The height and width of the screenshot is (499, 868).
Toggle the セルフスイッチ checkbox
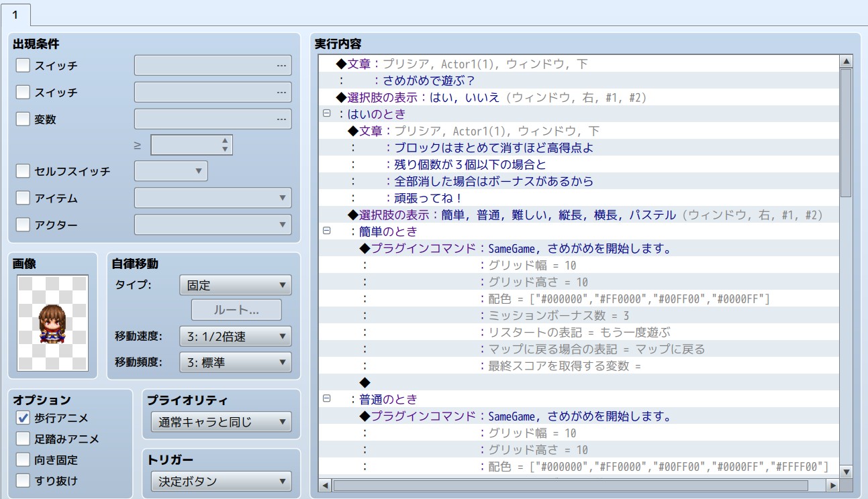23,171
